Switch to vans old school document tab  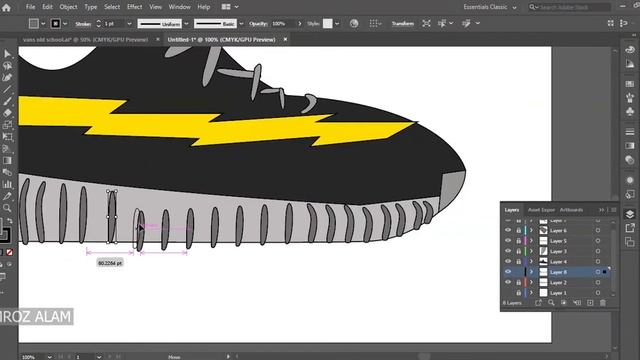click(85, 40)
